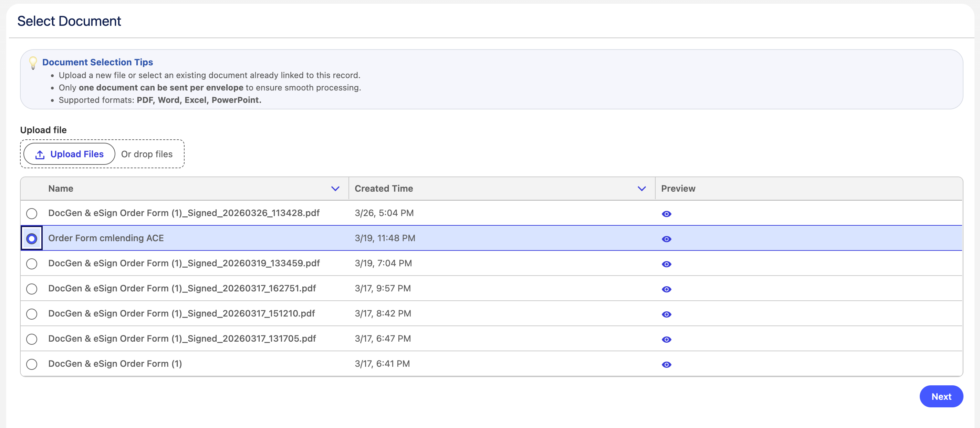Preview the Signed_20260317_131705.pdf document
The width and height of the screenshot is (980, 428).
[666, 339]
